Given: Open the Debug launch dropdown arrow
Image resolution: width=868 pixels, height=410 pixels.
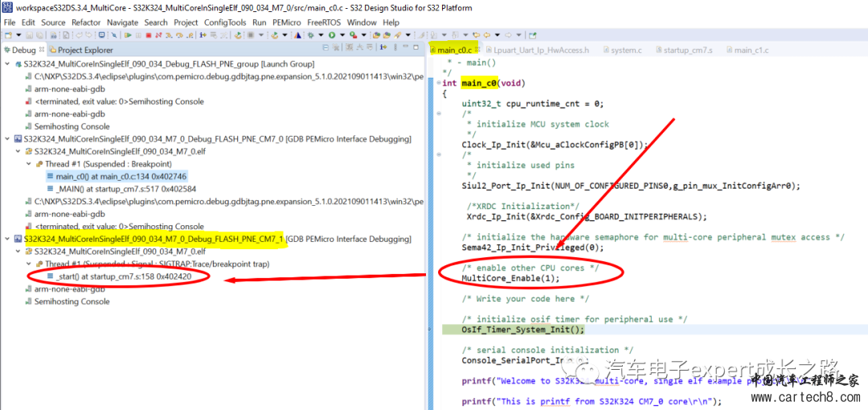Looking at the screenshot, I should coord(321,35).
